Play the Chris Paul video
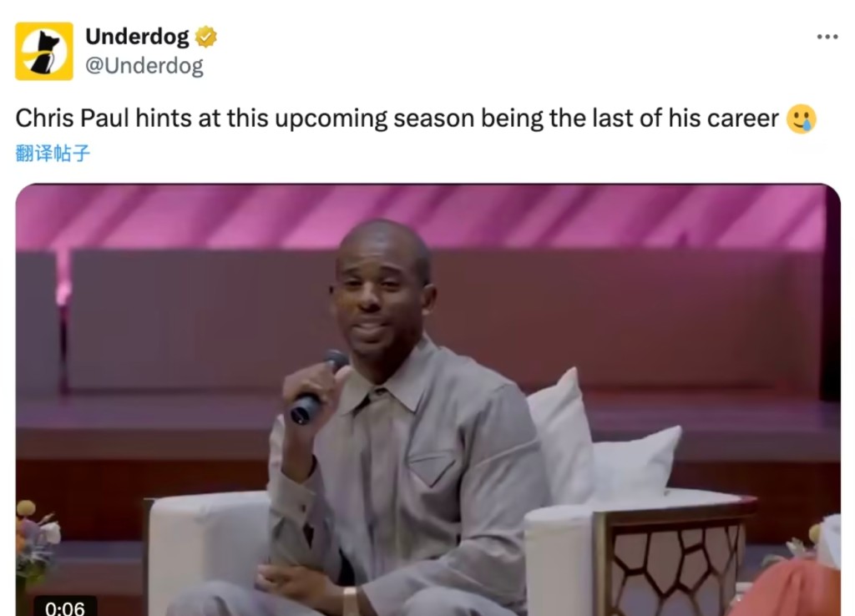The image size is (855, 616). tap(428, 400)
